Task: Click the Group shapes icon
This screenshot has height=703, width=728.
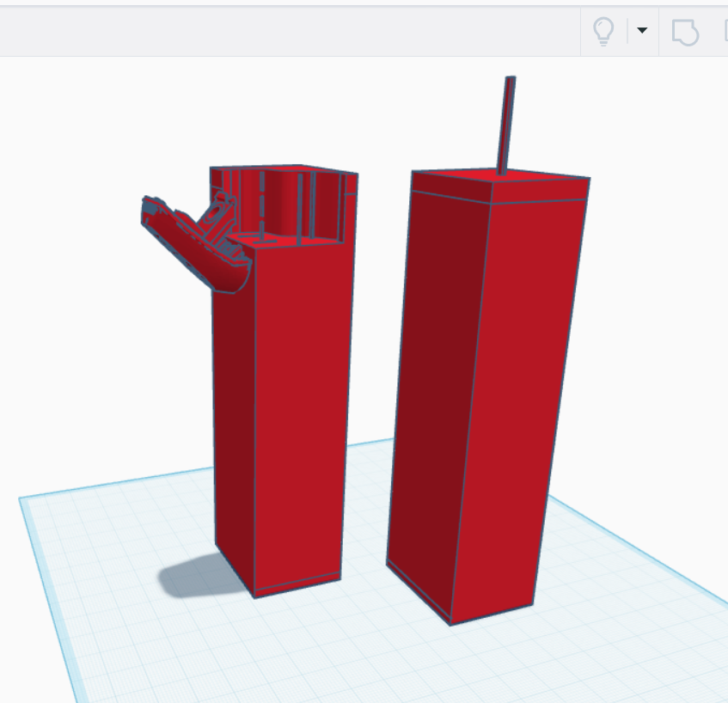Action: coord(685,32)
